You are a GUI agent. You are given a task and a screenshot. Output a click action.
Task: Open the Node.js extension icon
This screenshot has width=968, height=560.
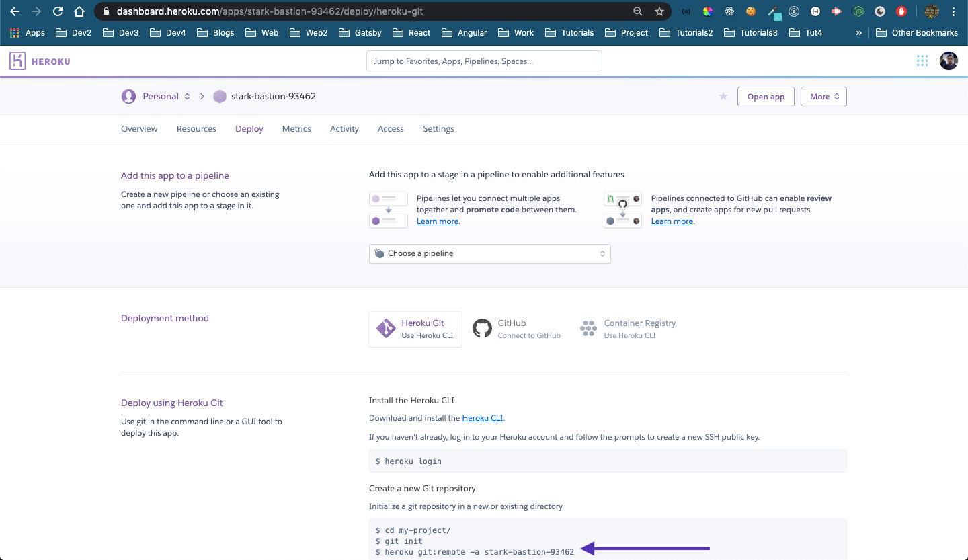(858, 11)
